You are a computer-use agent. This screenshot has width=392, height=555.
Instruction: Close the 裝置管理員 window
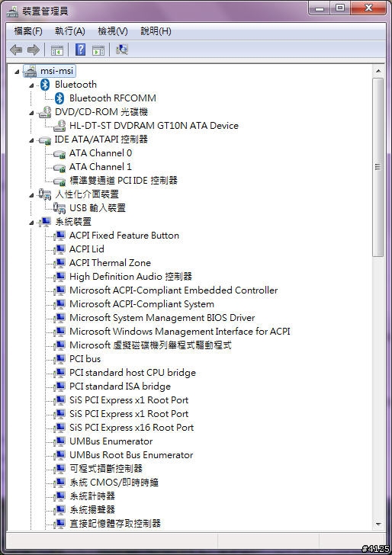tap(368, 8)
